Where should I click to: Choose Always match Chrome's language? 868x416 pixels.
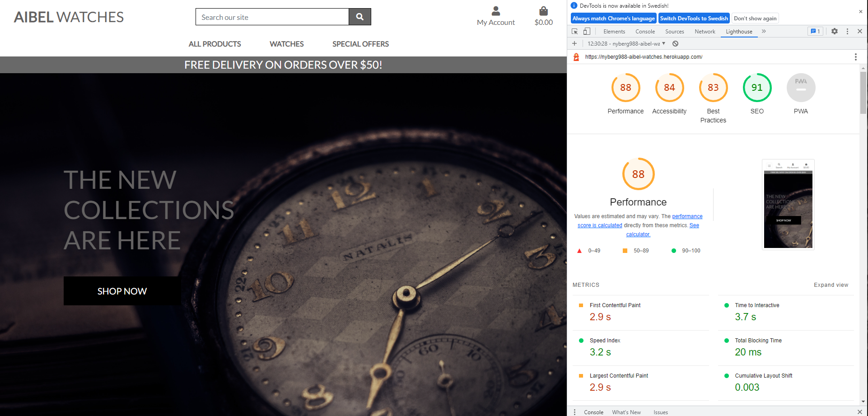tap(613, 18)
